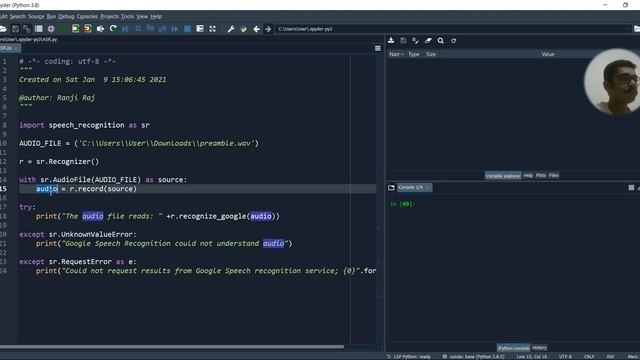Refresh variables icon
Image resolution: width=640 pixels, height=360 pixels.
coord(453,40)
